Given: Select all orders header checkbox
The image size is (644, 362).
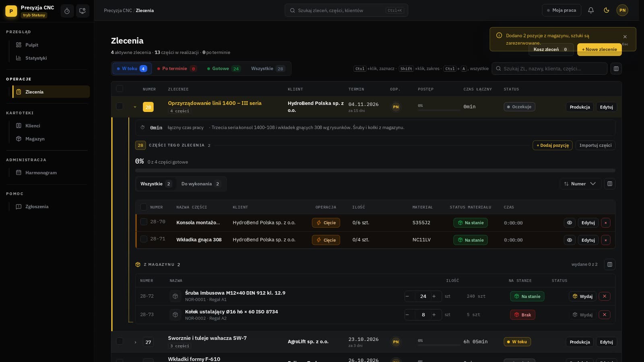Looking at the screenshot, I should coord(120,89).
